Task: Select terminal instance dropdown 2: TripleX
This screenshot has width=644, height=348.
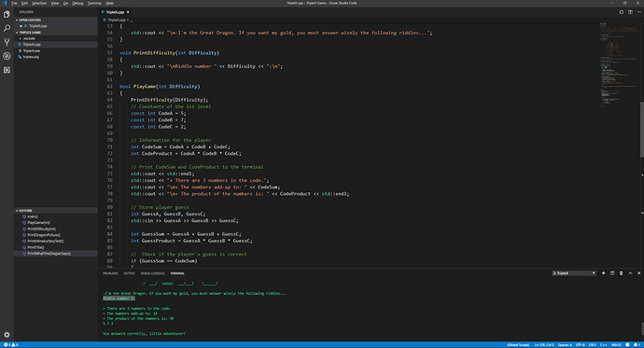Action: point(574,273)
